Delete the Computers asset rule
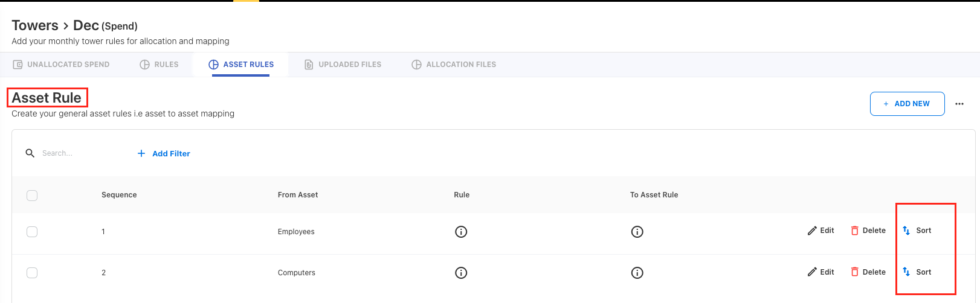Screen dimensions: 980x303 868,272
